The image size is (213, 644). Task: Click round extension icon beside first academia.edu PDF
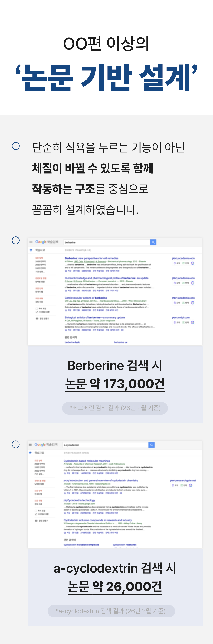point(193,263)
